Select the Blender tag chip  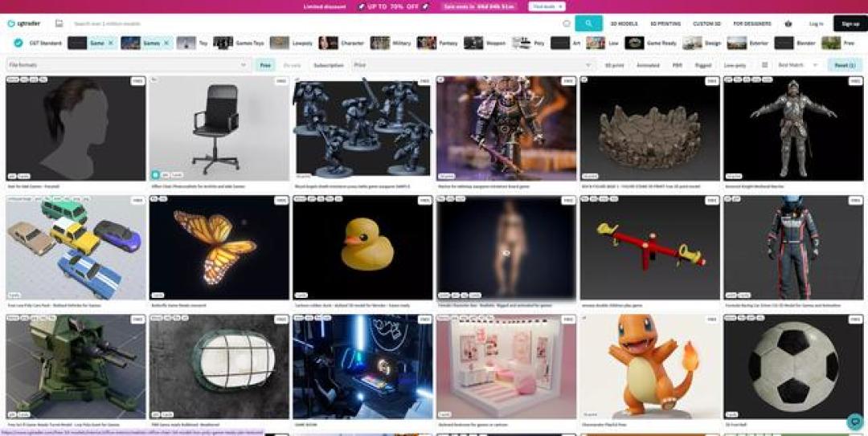[795, 43]
